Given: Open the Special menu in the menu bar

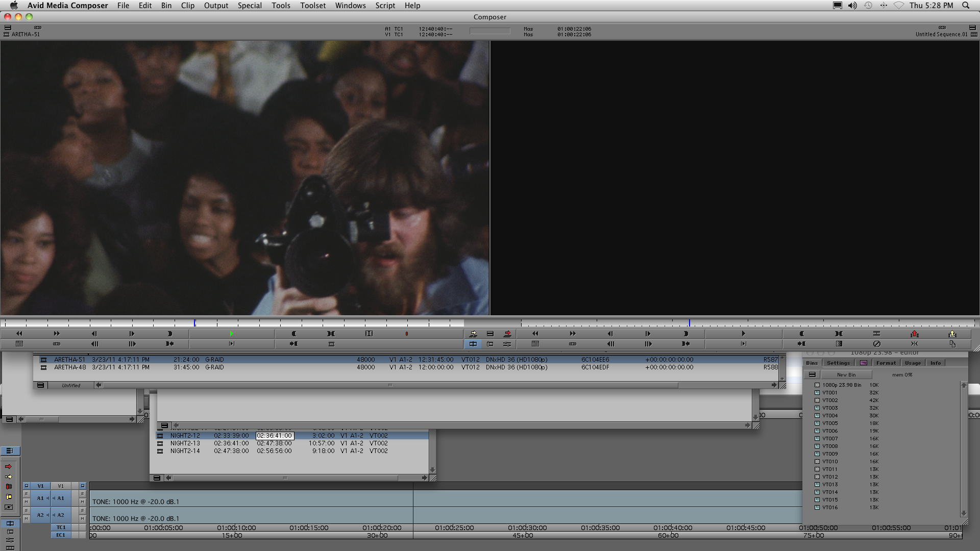Looking at the screenshot, I should coord(250,6).
